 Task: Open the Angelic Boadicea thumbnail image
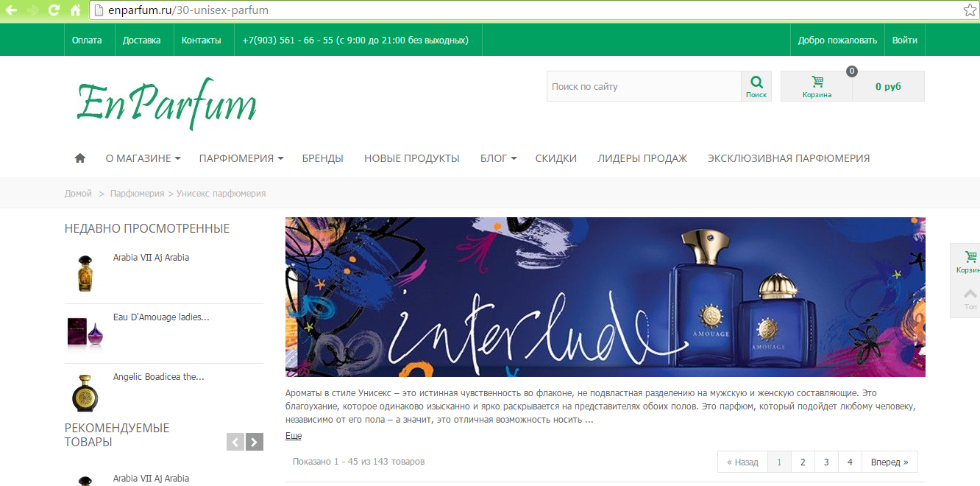point(85,392)
